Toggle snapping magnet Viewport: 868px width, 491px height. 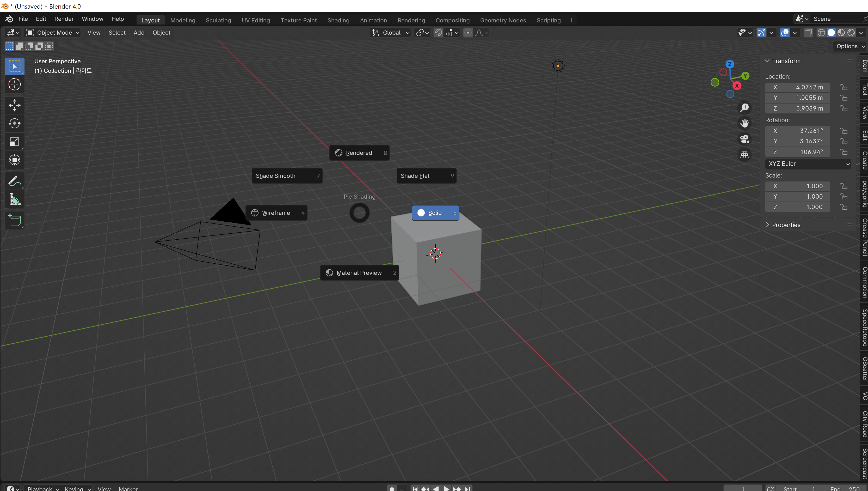438,33
